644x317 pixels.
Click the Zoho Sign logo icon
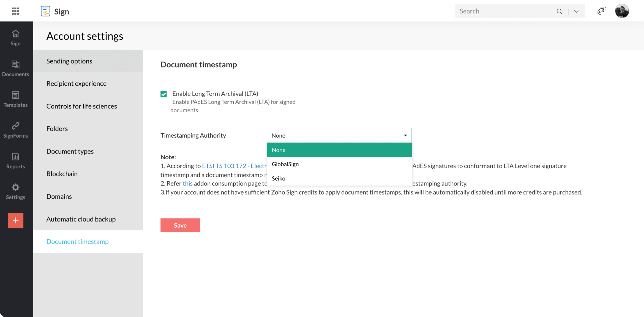point(45,11)
